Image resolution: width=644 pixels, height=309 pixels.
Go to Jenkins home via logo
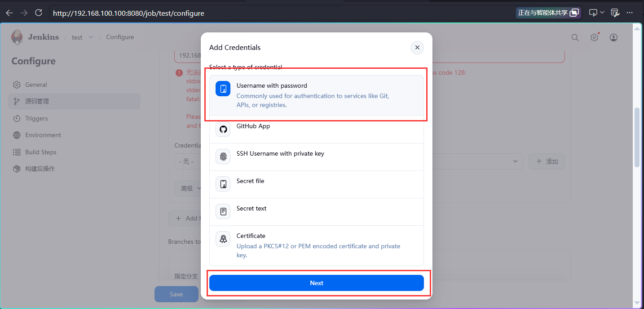point(35,37)
